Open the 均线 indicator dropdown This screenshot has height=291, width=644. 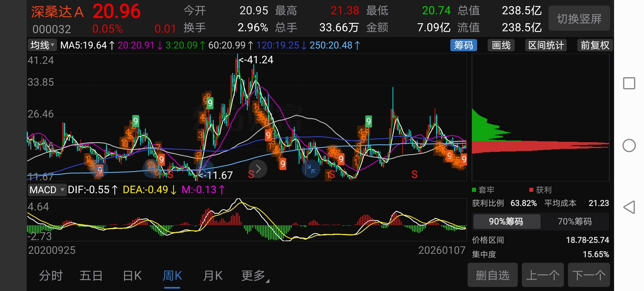tap(42, 45)
